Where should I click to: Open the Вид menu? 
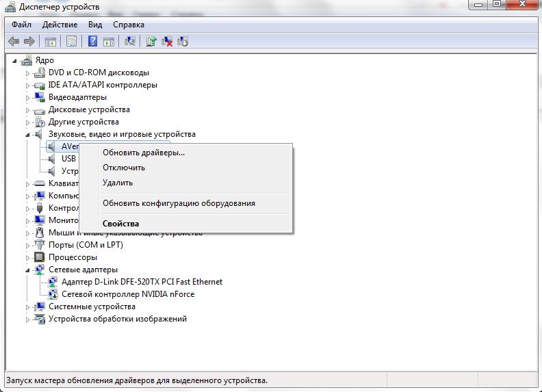[95, 25]
